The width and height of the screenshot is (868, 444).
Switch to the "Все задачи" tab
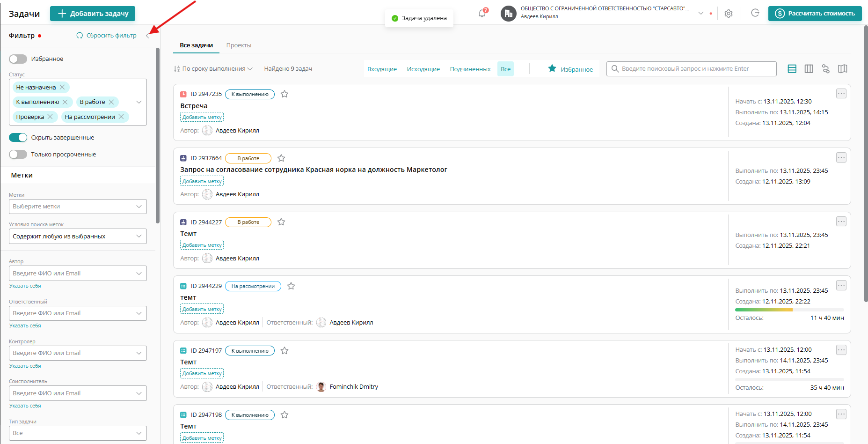tap(196, 45)
